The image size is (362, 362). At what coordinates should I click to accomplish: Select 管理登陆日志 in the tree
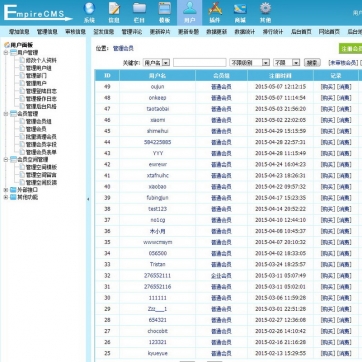[41, 91]
